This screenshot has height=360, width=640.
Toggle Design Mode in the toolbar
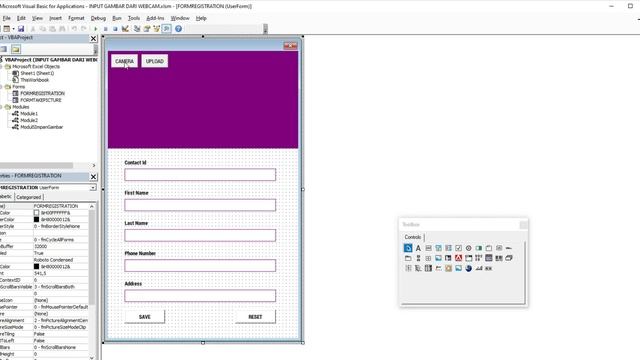(125, 29)
